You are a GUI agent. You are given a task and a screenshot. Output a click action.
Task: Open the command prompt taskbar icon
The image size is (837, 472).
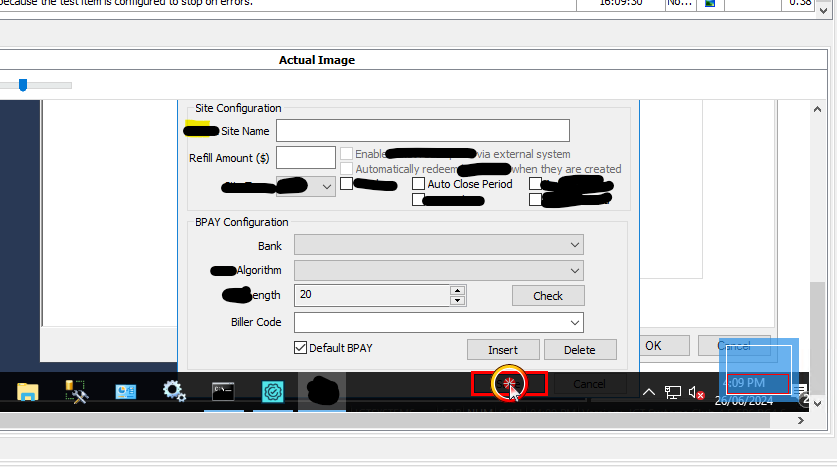click(223, 392)
